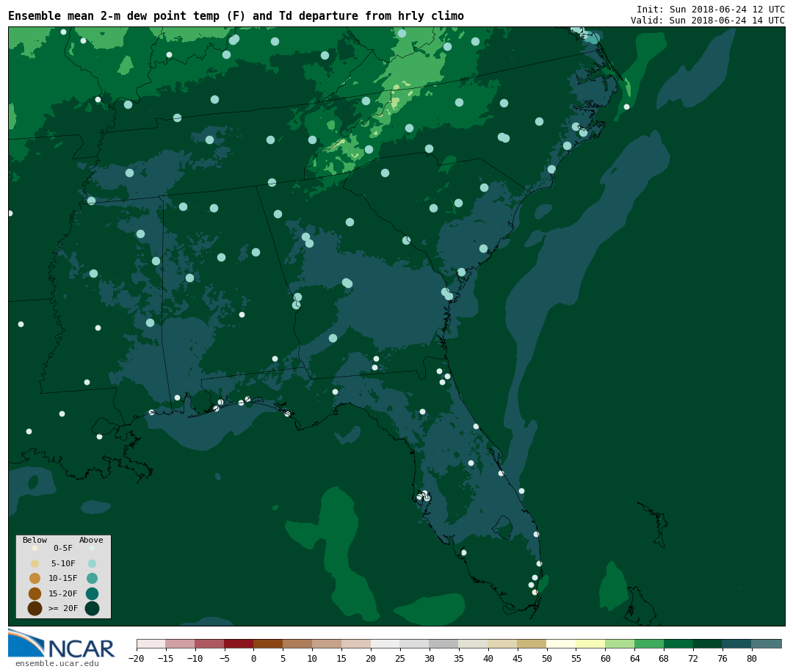The width and height of the screenshot is (793, 672).
Task: Click the '0' colorbar tick label
Action: coord(253,658)
